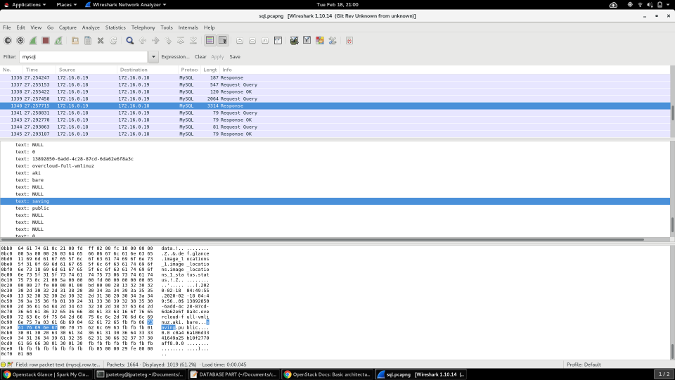
Task: Select the Request Query packet of length 547
Action: pyautogui.click(x=335, y=85)
